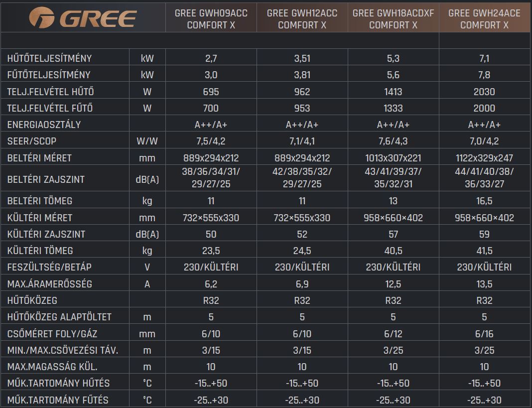This screenshot has height=408, width=532.
Task: Select the GREE GWH09ACC COMFORT X column header
Action: click(211, 19)
